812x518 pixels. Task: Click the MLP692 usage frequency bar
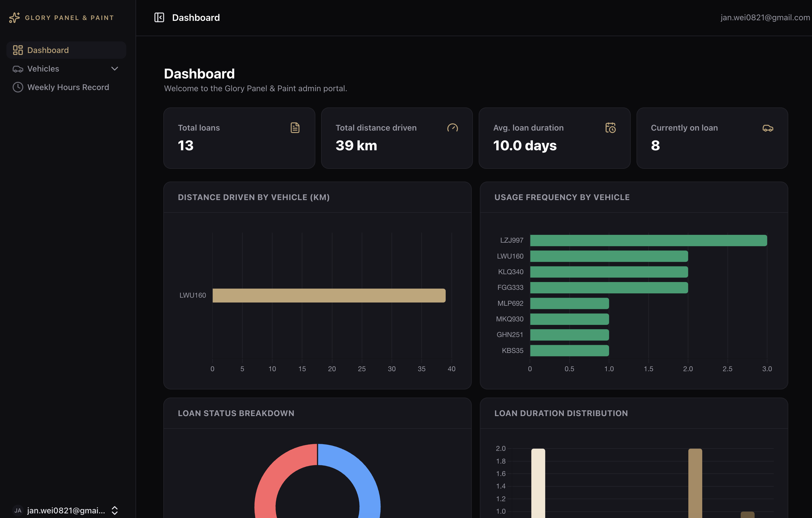(570, 303)
